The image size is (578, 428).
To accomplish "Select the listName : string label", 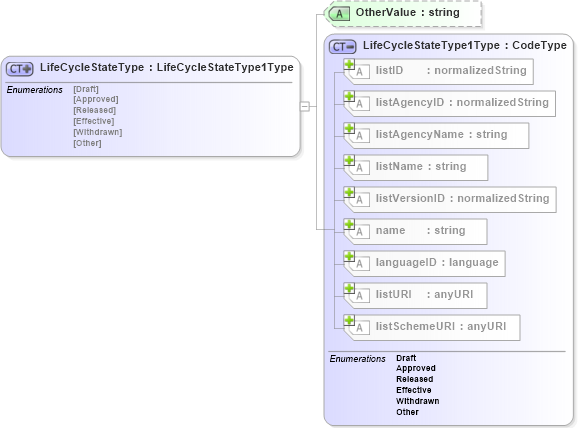I will 421,166.
